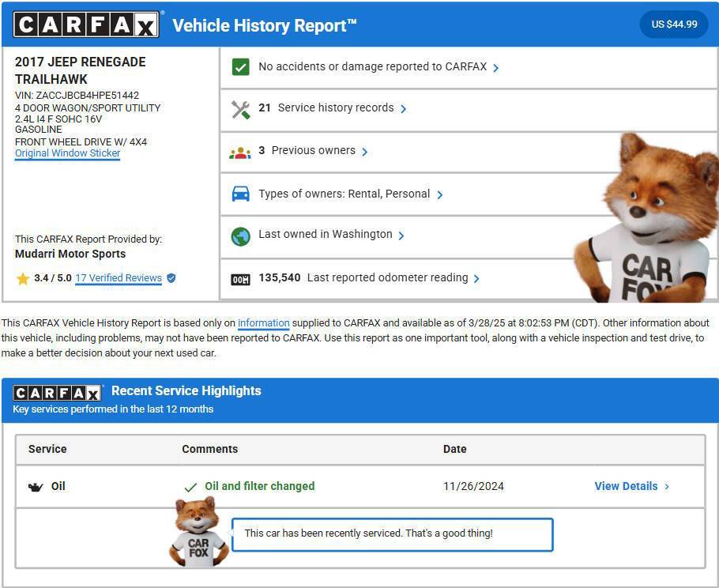Image resolution: width=719 pixels, height=588 pixels.
Task: Open the 17 Verified Reviews link
Action: [119, 278]
